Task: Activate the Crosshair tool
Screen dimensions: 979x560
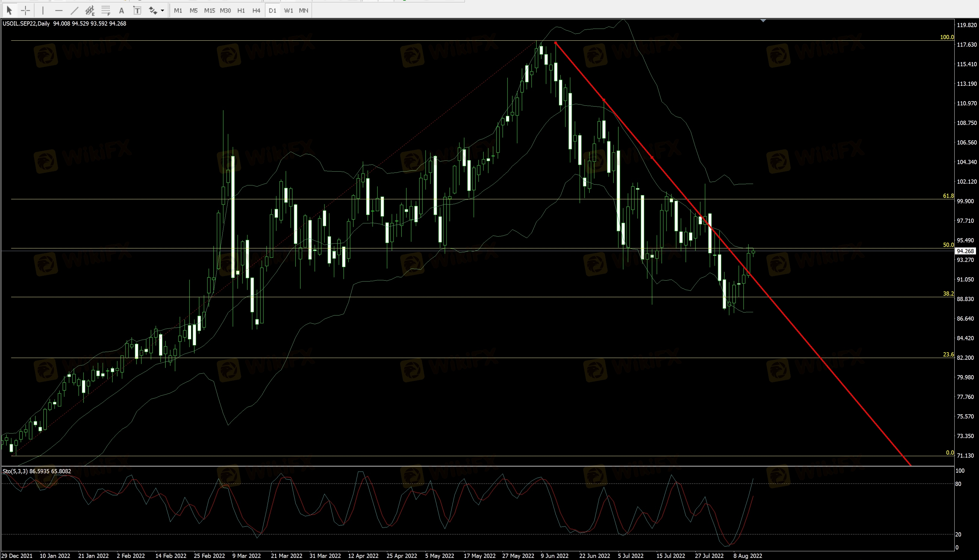Action: point(25,10)
